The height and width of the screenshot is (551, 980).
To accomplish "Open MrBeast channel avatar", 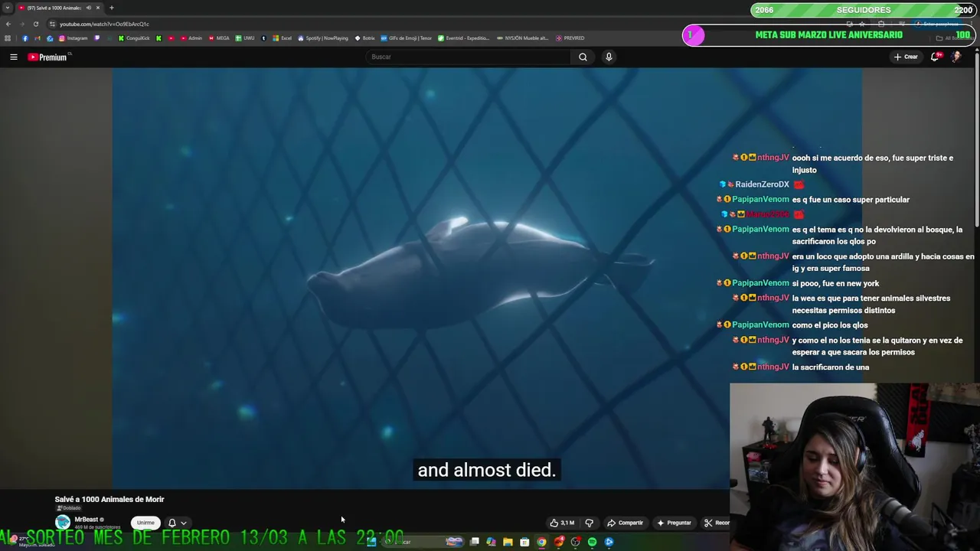I will click(x=63, y=523).
